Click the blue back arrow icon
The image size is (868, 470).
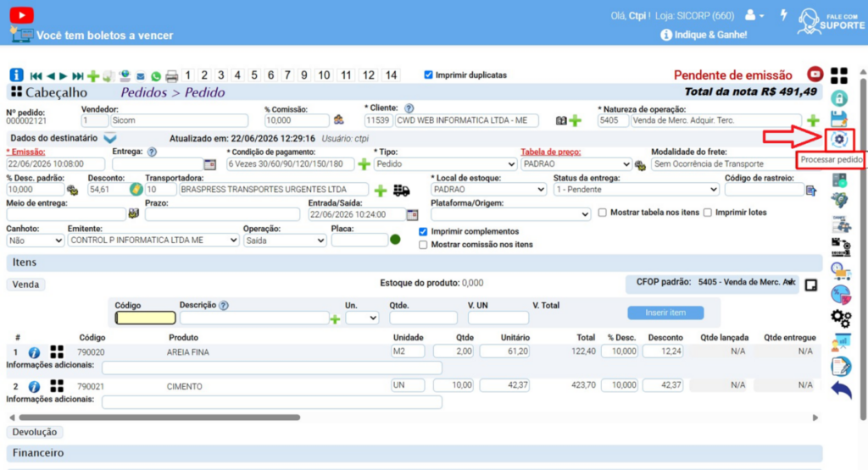(x=841, y=390)
